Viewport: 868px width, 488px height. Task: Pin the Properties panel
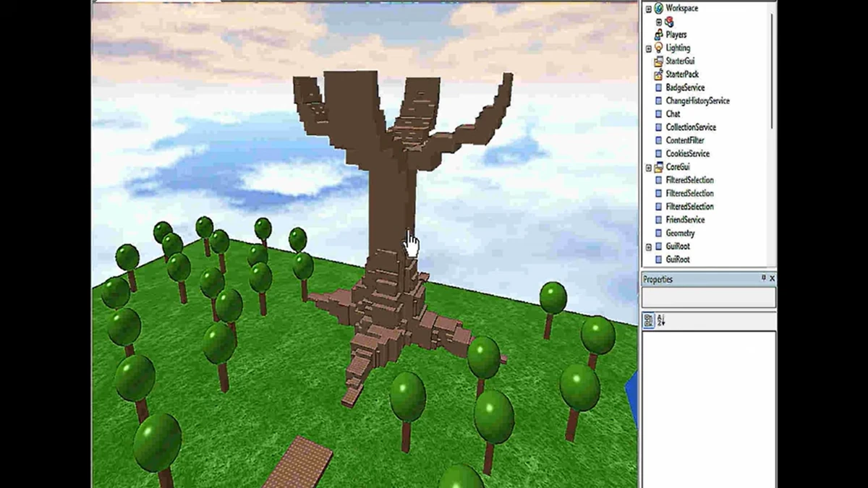coord(763,278)
